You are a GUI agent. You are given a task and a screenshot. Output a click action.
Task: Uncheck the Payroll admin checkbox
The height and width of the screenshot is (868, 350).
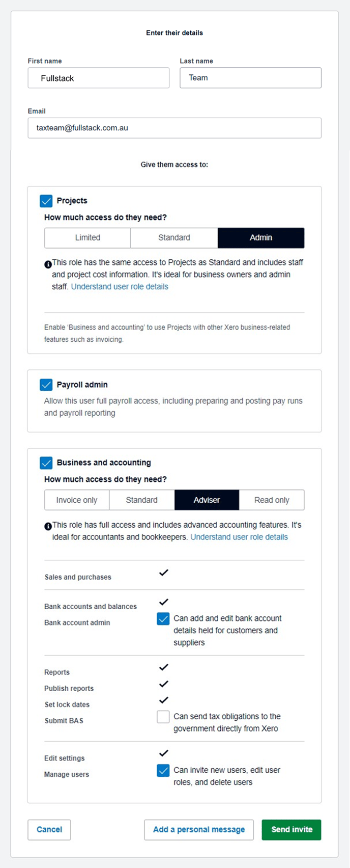(46, 385)
